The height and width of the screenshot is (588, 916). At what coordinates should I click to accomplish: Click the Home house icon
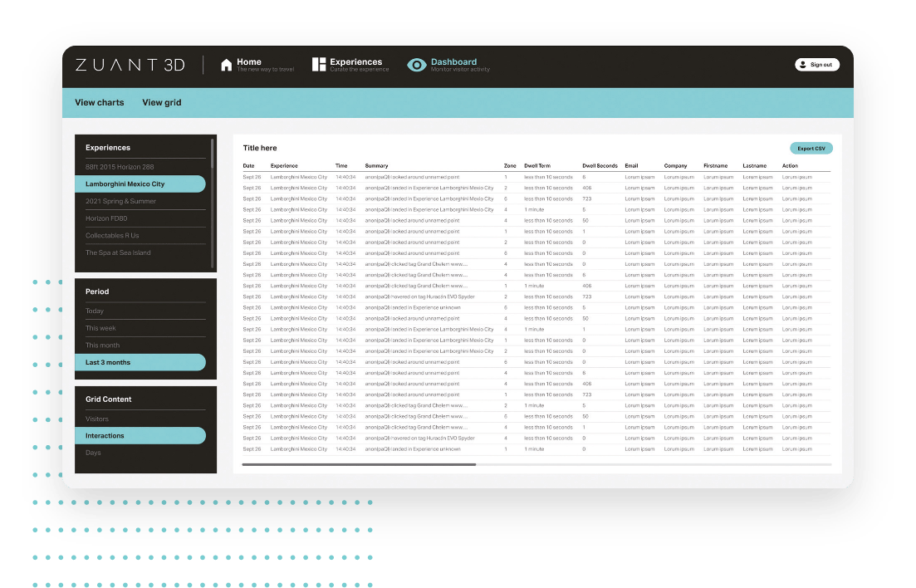pos(226,65)
